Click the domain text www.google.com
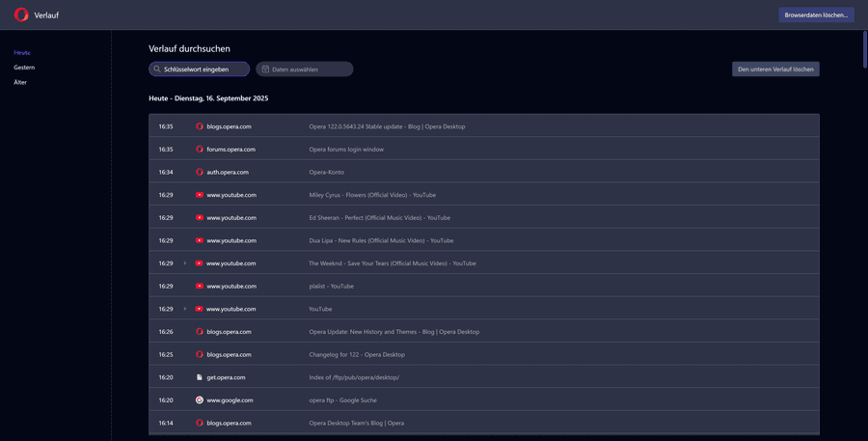868x441 pixels. click(x=230, y=400)
